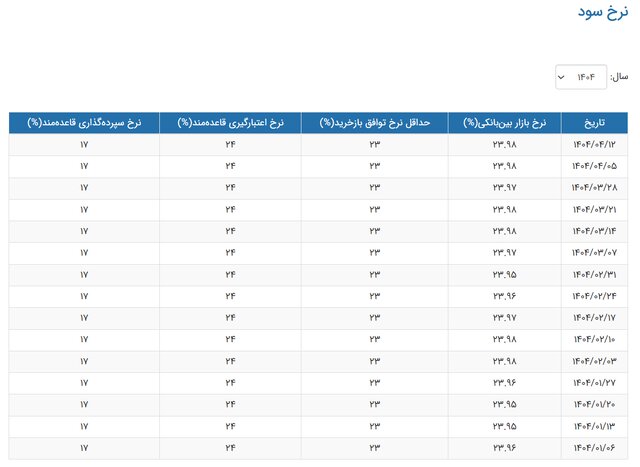Click the 'نرخ اعتبارگیری قاعده‌مند(%)' column header
Viewport: 640px width, 467px height.
(231, 123)
